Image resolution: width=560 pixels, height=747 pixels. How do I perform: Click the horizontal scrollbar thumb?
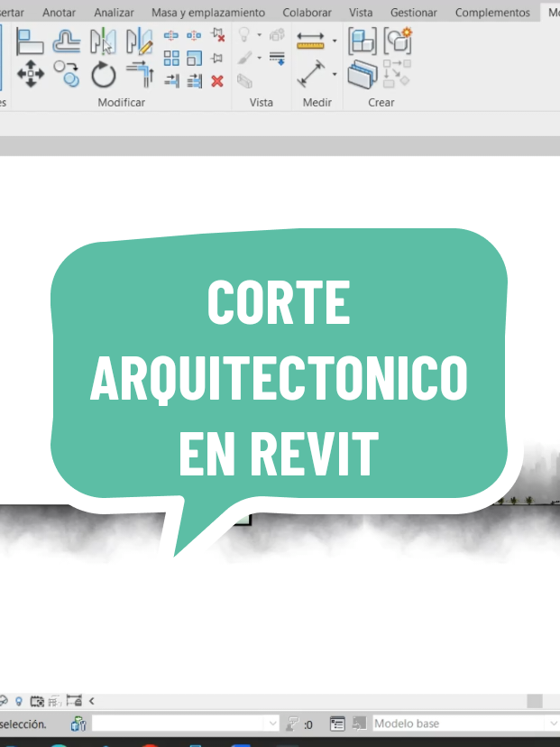[x=535, y=701]
